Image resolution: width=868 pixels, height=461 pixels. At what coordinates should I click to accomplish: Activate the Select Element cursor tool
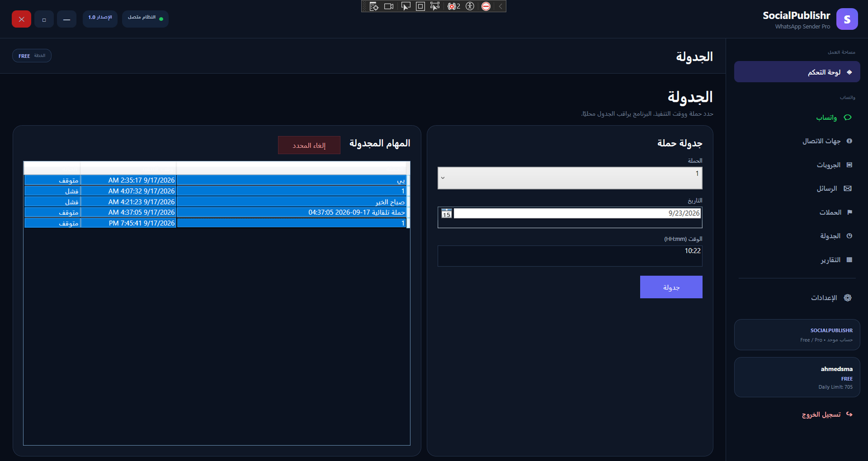pos(405,7)
